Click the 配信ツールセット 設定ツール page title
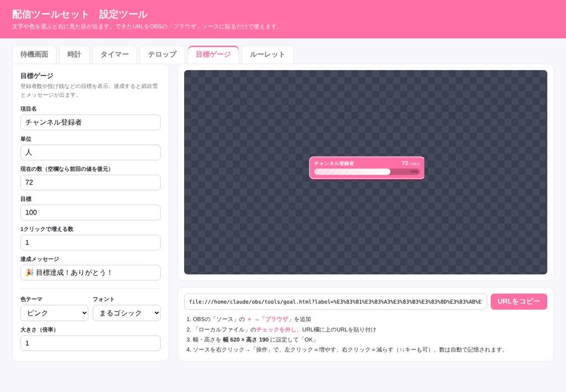Image resolution: width=566 pixels, height=392 pixels. (x=80, y=14)
